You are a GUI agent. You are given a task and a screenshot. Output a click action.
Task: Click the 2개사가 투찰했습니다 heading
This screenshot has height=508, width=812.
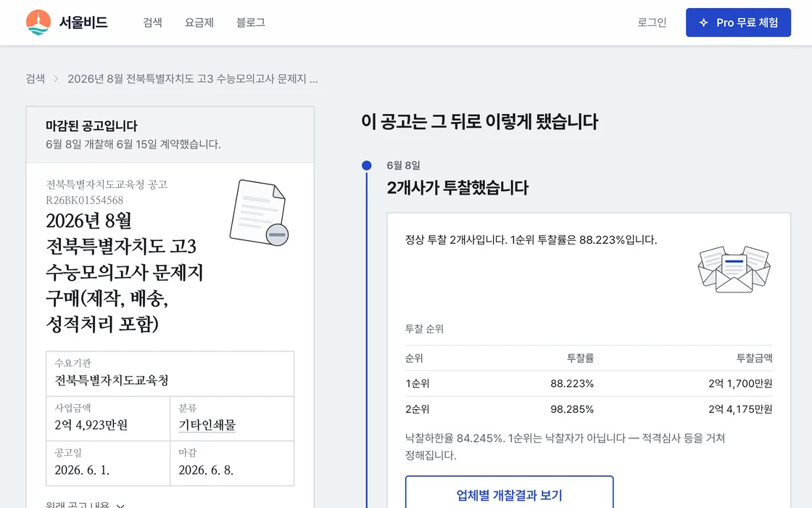coord(457,187)
